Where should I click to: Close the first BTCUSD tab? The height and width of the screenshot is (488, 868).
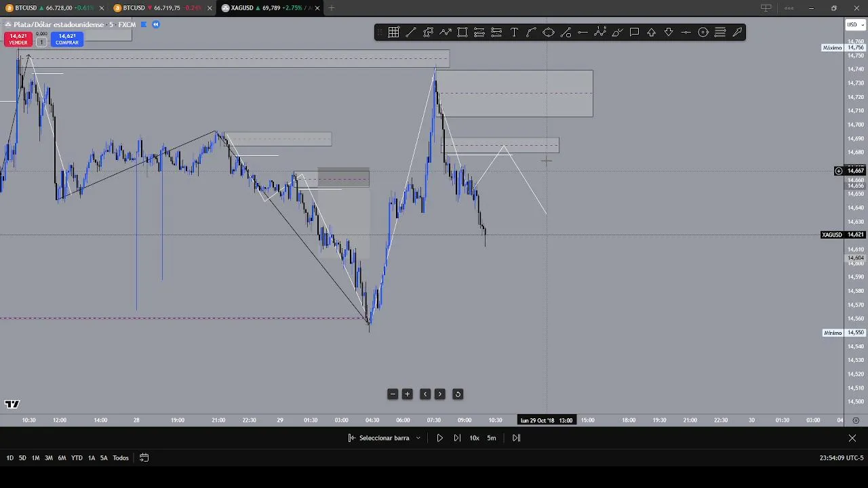click(x=102, y=8)
